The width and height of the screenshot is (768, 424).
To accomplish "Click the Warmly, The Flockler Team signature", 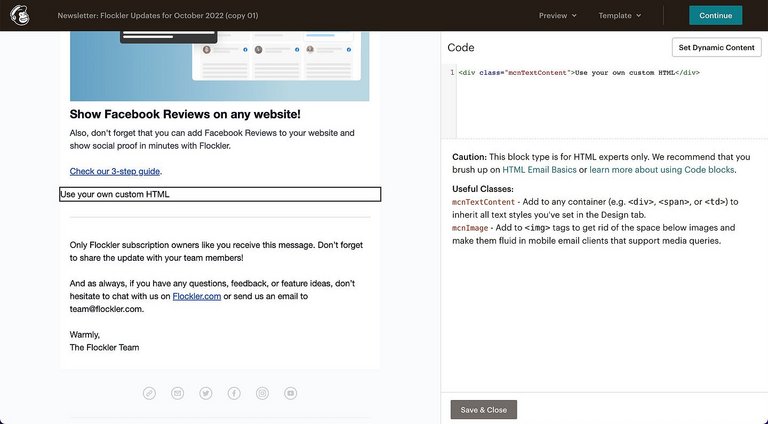I will click(104, 341).
